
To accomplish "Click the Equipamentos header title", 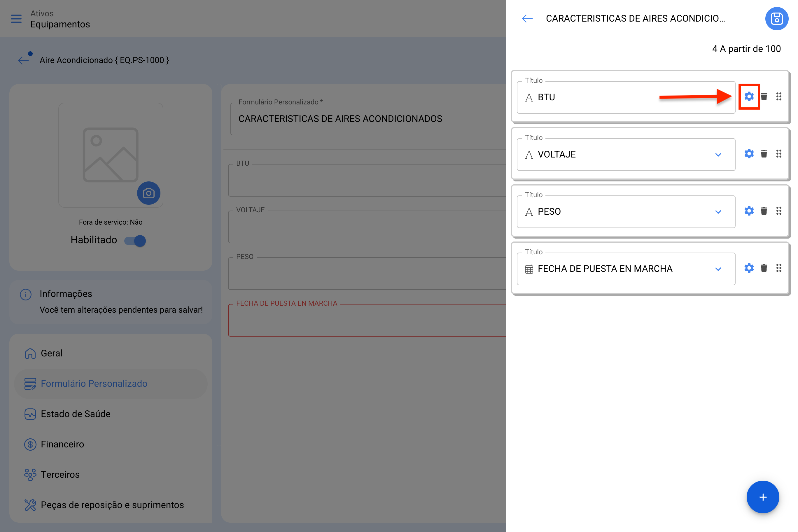I will pos(60,24).
